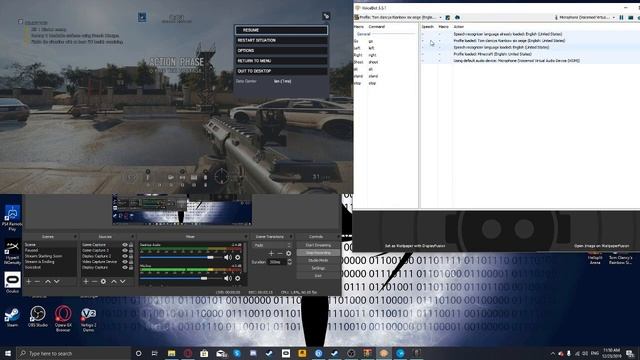
Task: Open Fade scene transition dropdown in OBS
Action: click(x=271, y=245)
